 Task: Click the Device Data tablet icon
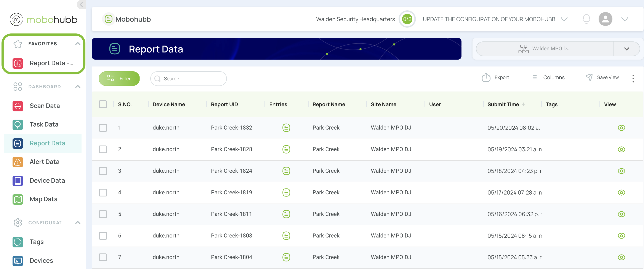tap(18, 181)
